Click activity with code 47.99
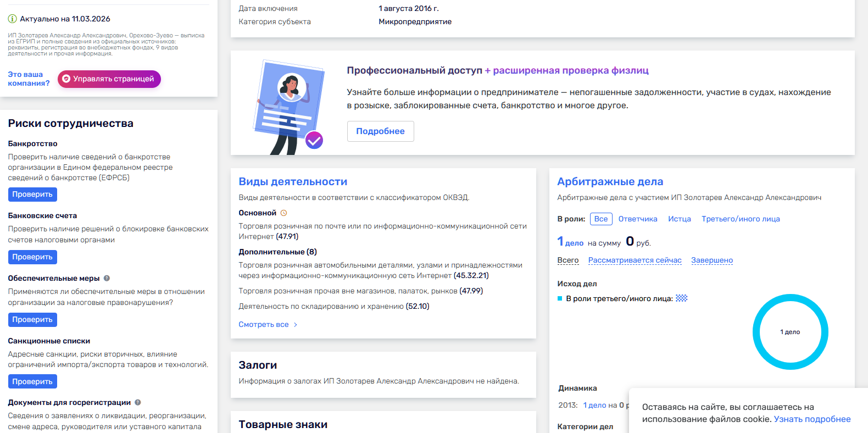This screenshot has height=433, width=868. coord(360,291)
